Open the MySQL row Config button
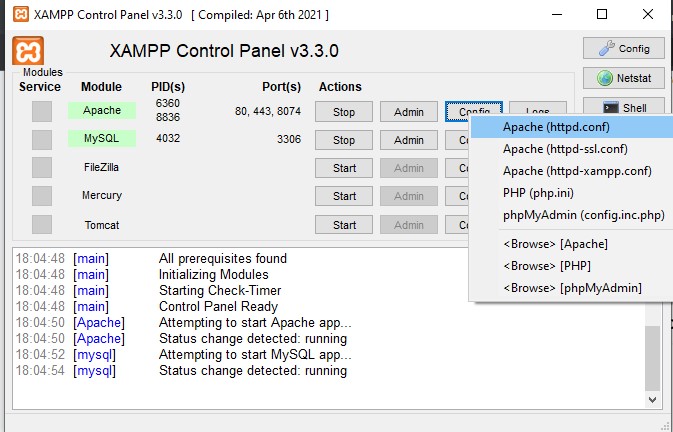Screen dimensions: 673x432 point(458,140)
